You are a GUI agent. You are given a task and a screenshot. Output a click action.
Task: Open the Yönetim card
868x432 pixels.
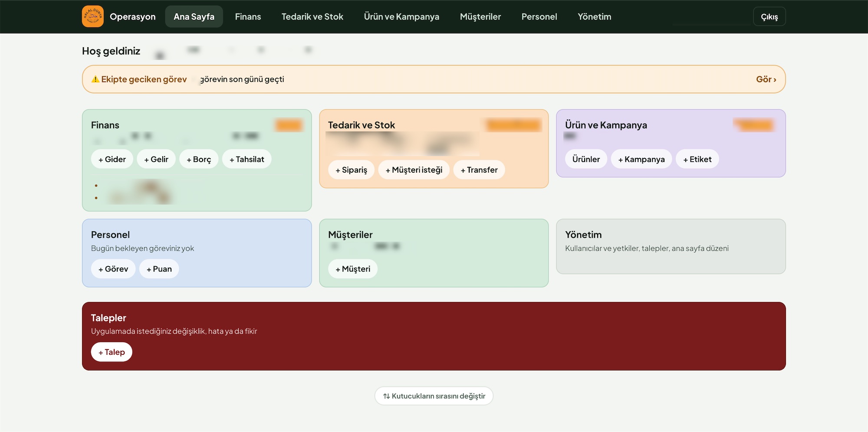(x=671, y=246)
